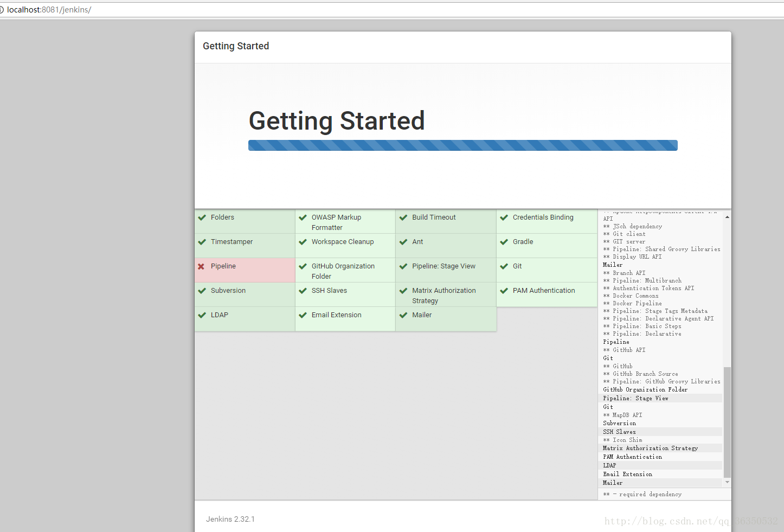Click the check icon next to Subversion in the grid
This screenshot has width=784, height=532.
pos(202,291)
